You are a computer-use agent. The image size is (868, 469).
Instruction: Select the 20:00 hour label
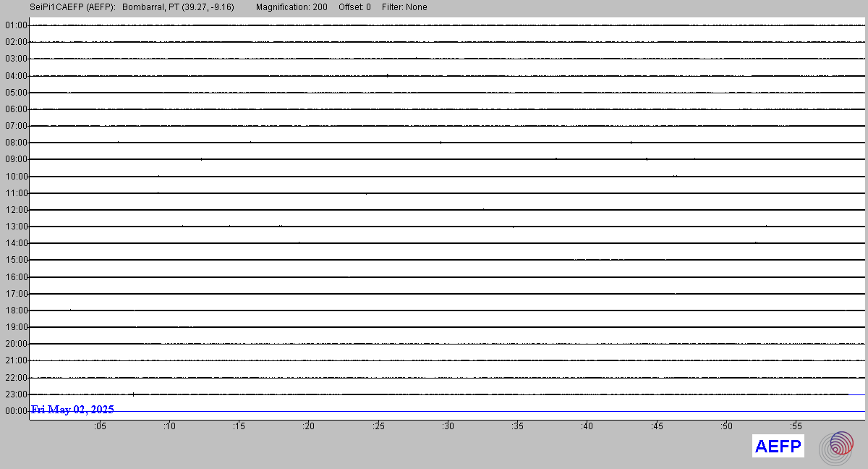point(16,344)
